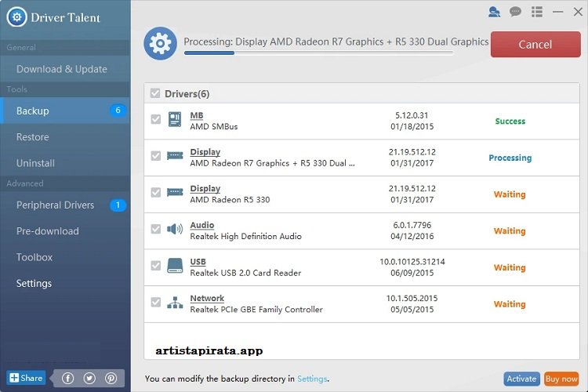Toggle the Realtek USB Card Reader checkbox

[x=155, y=266]
